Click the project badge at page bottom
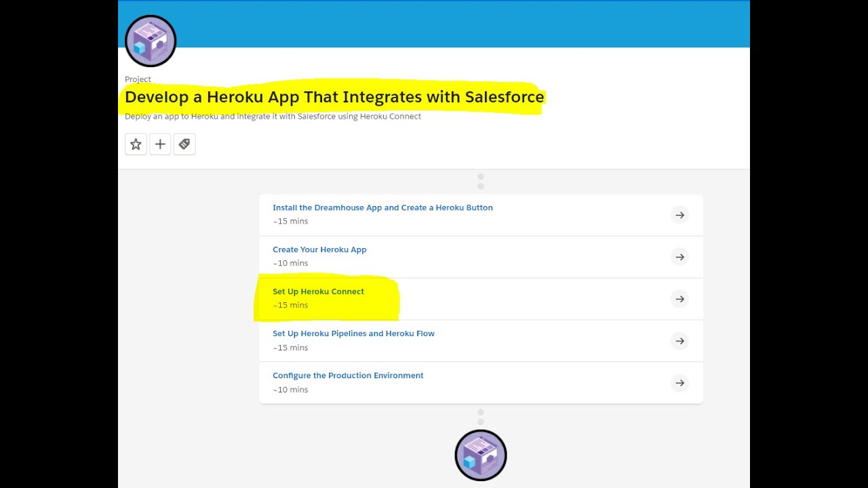 (481, 455)
